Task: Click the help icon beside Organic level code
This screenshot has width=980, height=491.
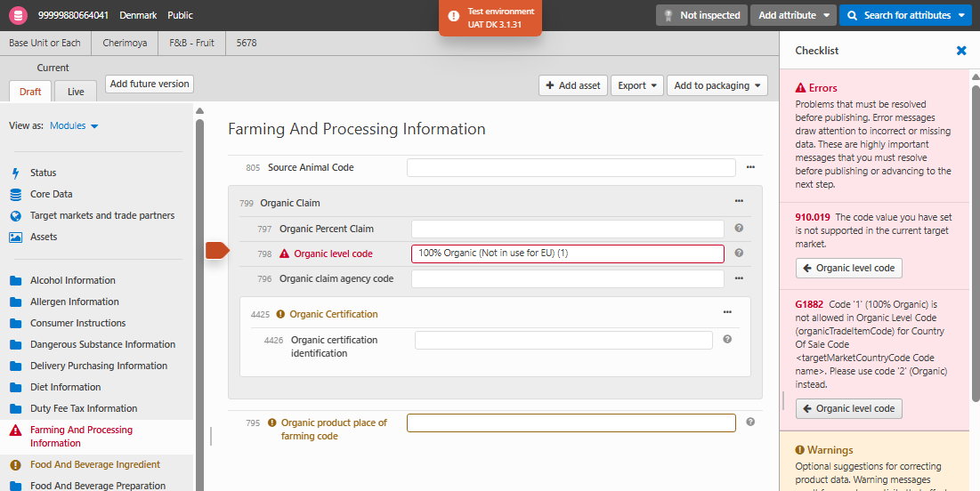Action: click(x=739, y=254)
